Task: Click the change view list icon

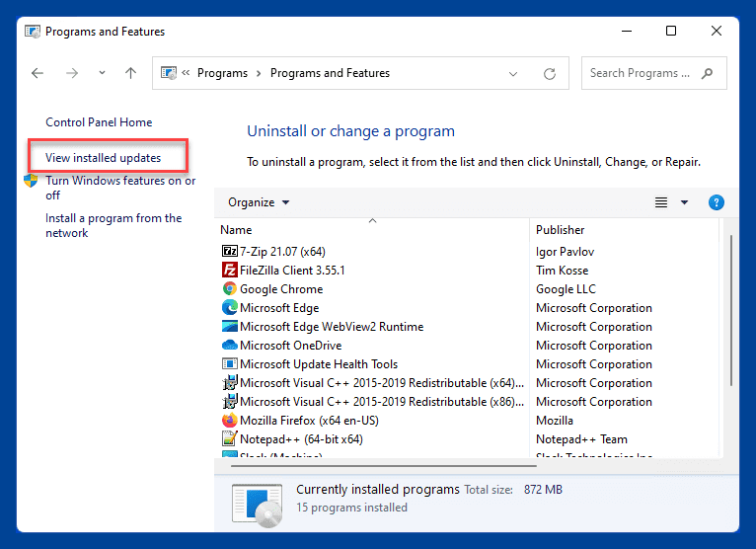Action: [x=661, y=202]
